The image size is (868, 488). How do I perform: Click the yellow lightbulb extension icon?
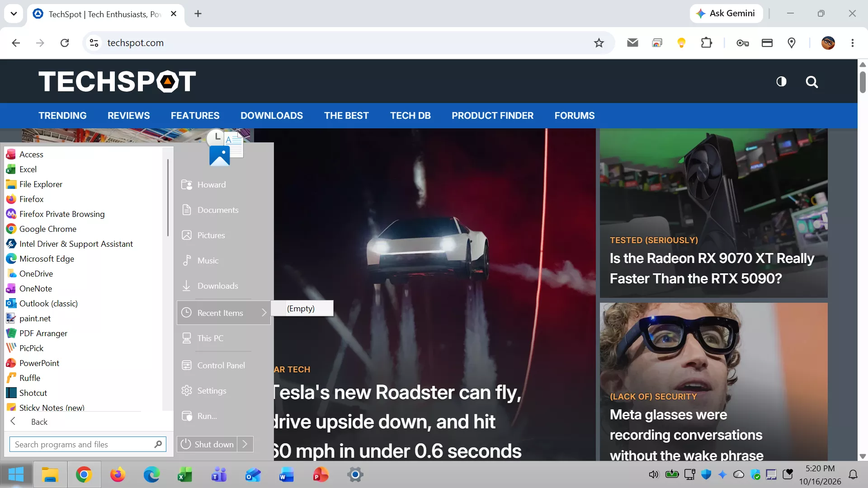681,43
